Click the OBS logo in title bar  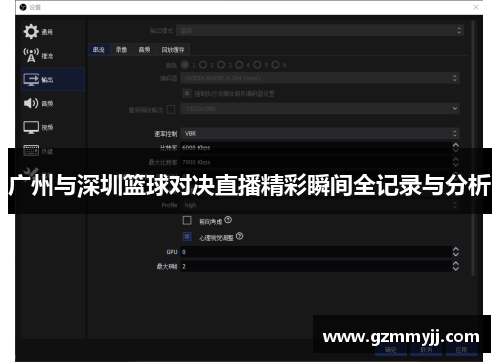tap(23, 7)
